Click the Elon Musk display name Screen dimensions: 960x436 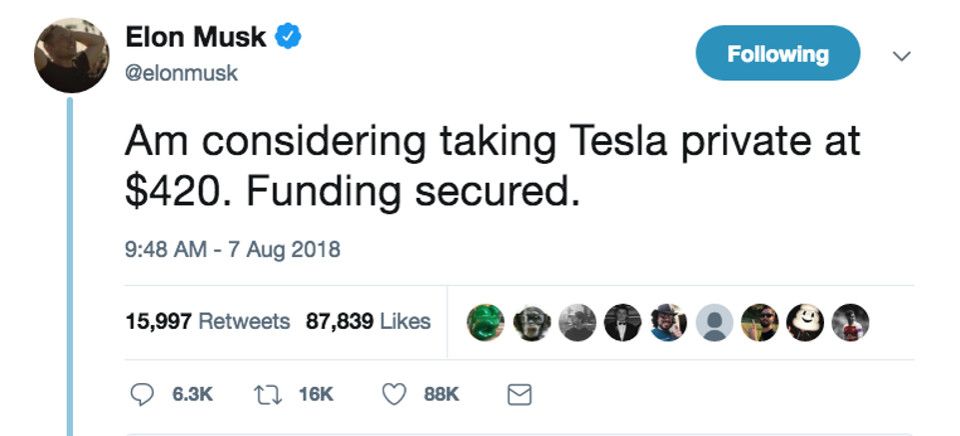point(196,38)
